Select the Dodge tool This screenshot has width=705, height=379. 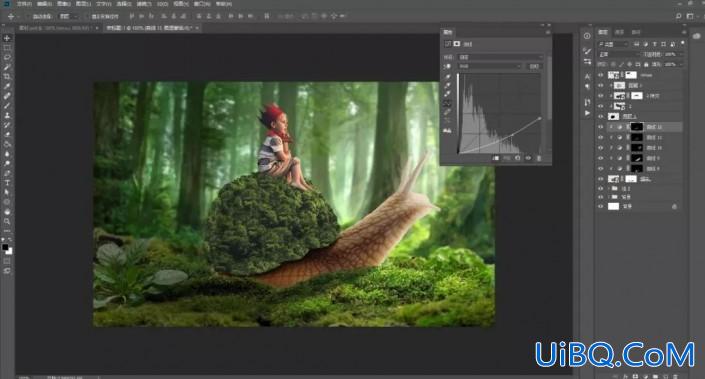[7, 163]
